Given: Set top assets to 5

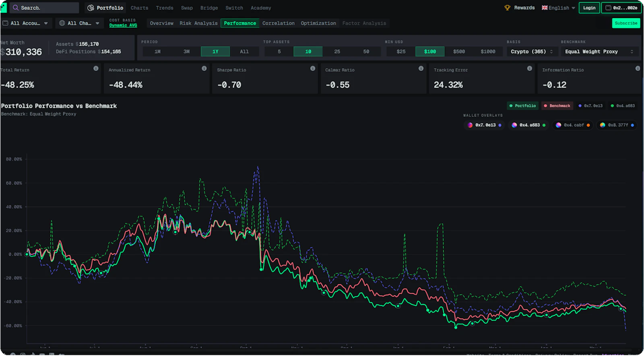Looking at the screenshot, I should [x=279, y=51].
